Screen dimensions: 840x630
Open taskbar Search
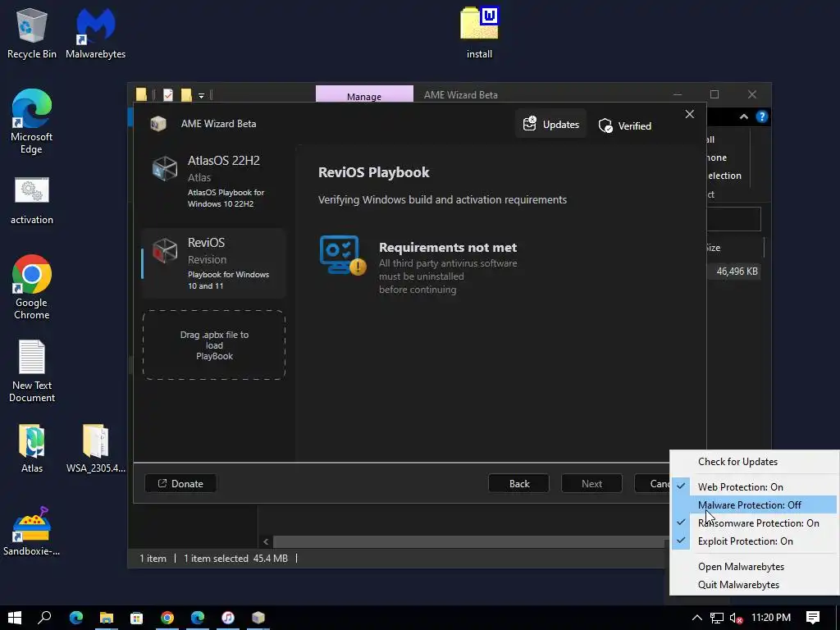pos(44,618)
